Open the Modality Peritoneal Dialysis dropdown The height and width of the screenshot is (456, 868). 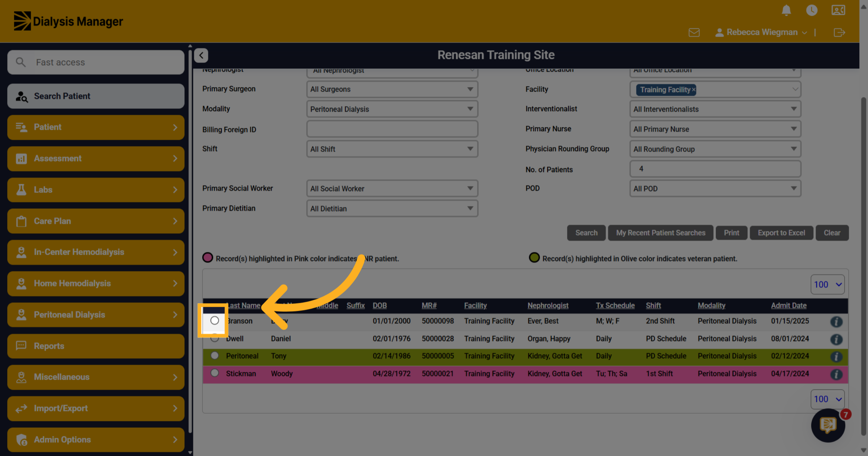click(x=392, y=109)
